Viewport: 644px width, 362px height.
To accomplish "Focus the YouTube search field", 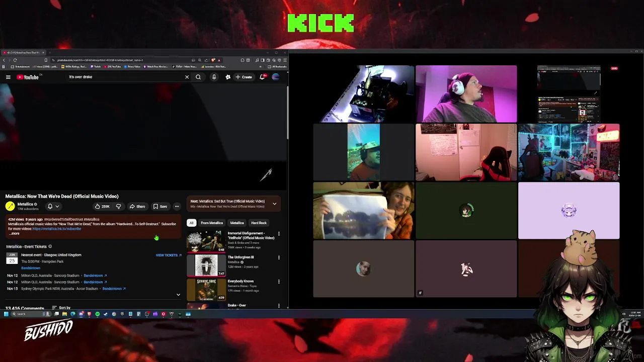I will (x=126, y=77).
